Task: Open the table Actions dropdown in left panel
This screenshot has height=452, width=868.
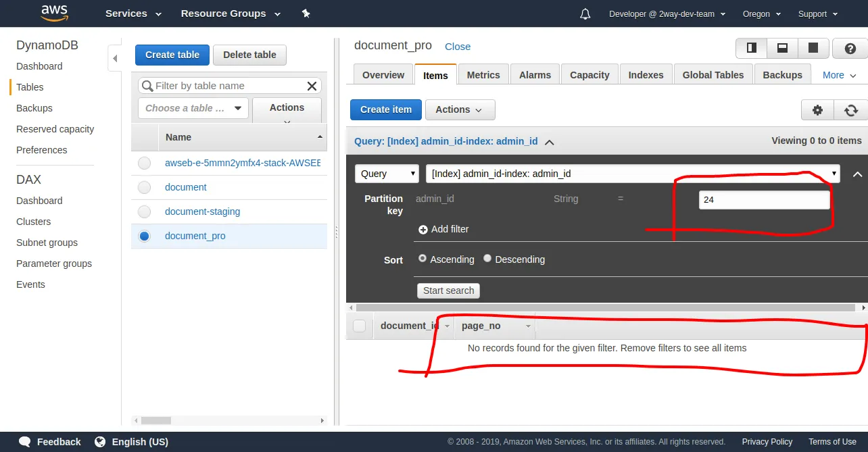Action: tap(287, 110)
